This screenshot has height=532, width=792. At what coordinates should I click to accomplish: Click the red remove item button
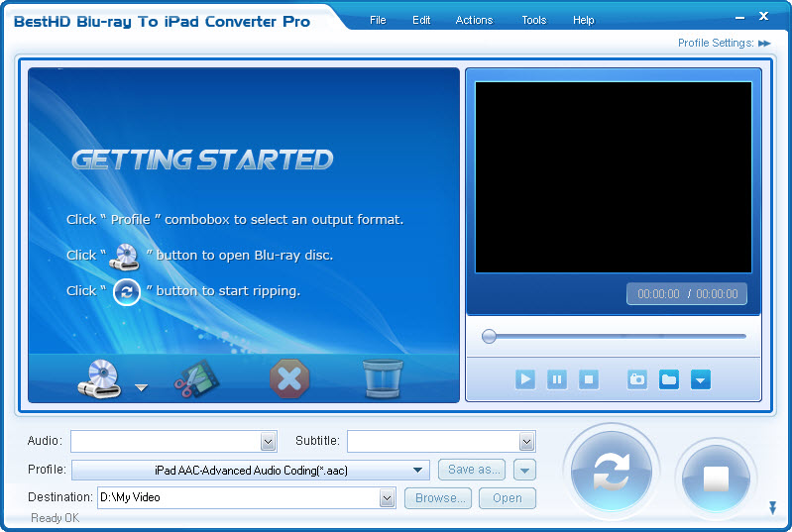coord(289,378)
